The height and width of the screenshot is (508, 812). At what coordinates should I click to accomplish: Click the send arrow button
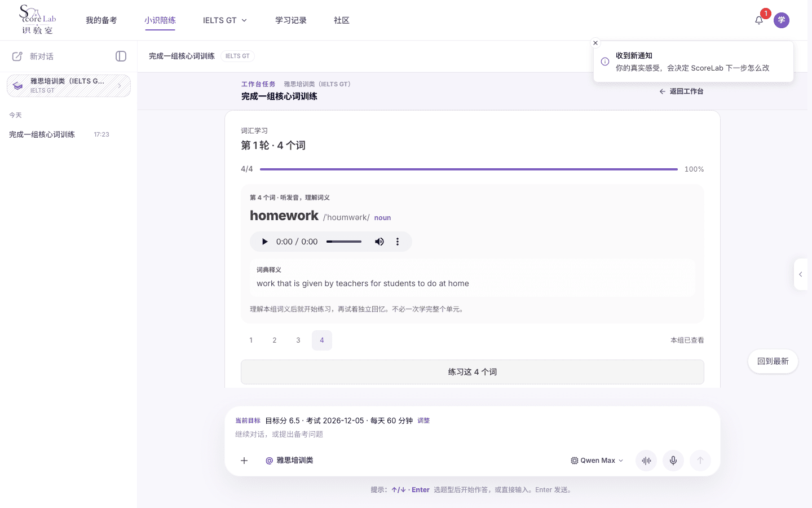point(700,461)
